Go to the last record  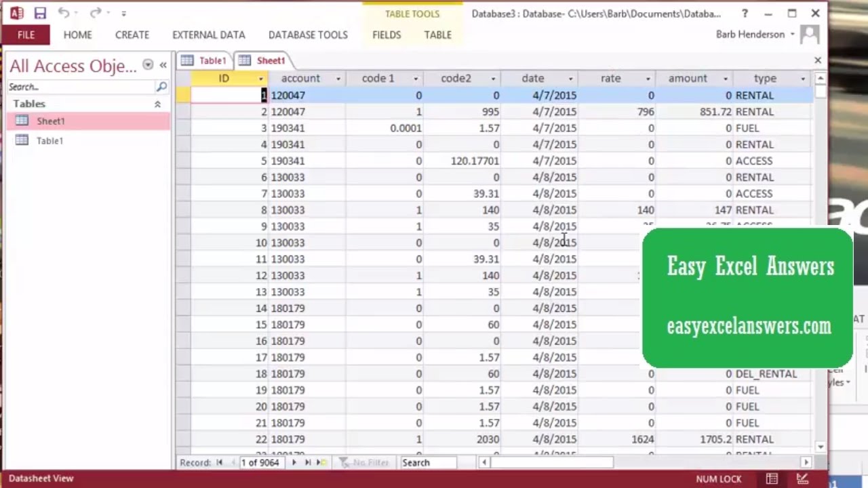coord(308,463)
